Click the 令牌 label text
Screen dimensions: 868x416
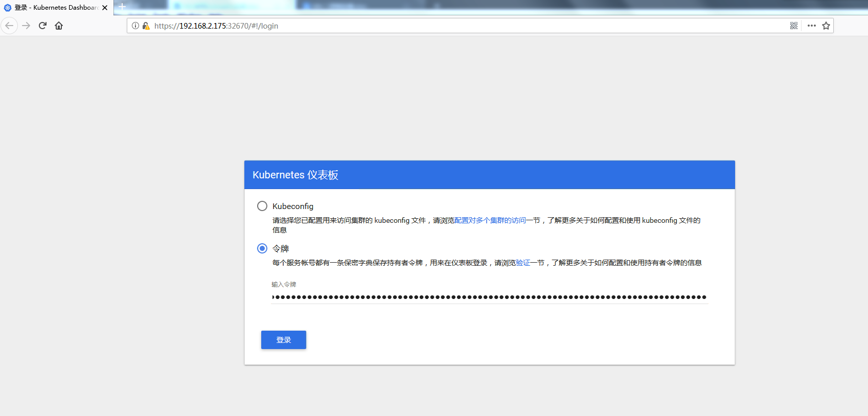(281, 248)
